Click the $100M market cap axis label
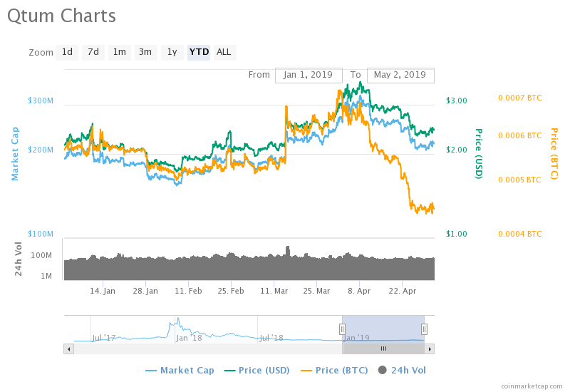The height and width of the screenshot is (392, 570). pos(41,234)
